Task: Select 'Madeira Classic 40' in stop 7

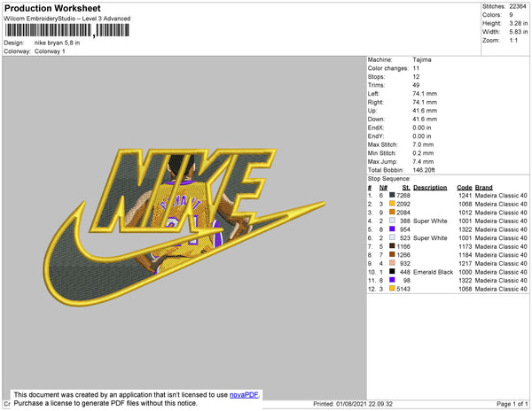Action: [501, 246]
